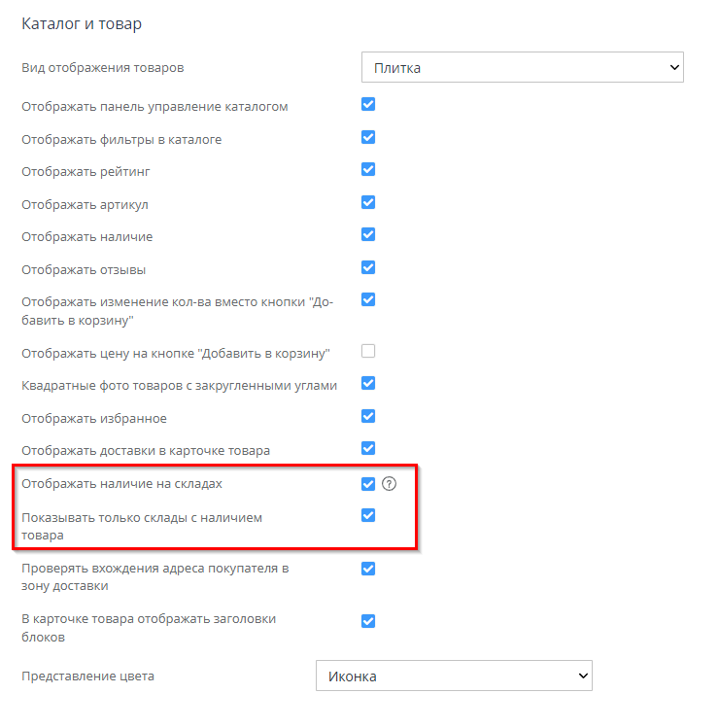719x728 pixels.
Task: Disable 'Отображать доставки в карточке товара'
Action: click(x=368, y=449)
